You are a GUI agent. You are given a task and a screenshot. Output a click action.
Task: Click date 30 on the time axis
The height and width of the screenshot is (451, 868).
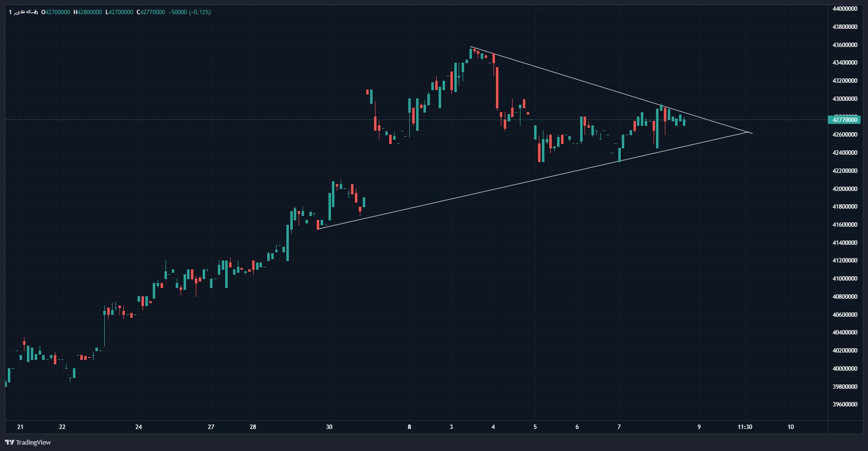click(x=329, y=427)
